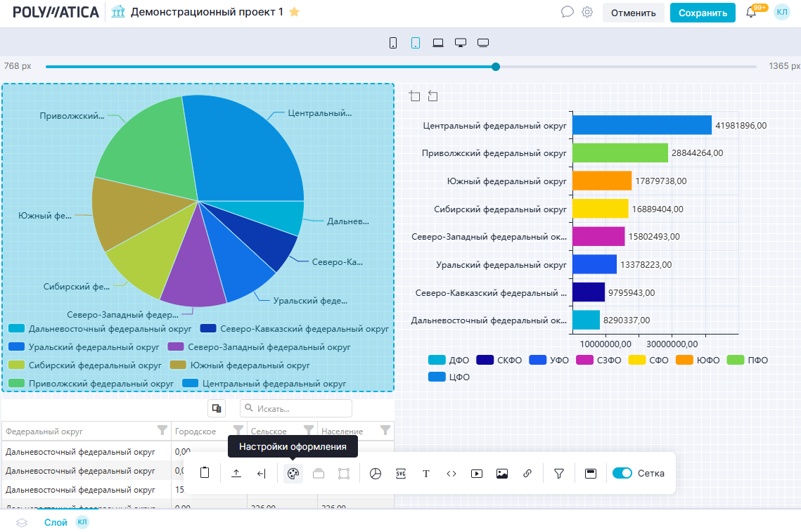
Task: Click the Искать search field
Action: pos(296,408)
